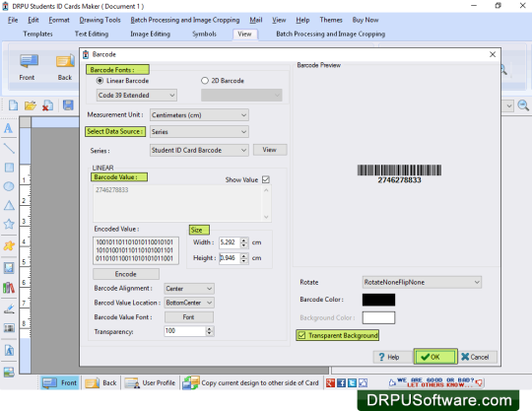Viewport: 532px width, 411px height.
Task: Increase the Transparency value with stepper
Action: pyautogui.click(x=210, y=329)
